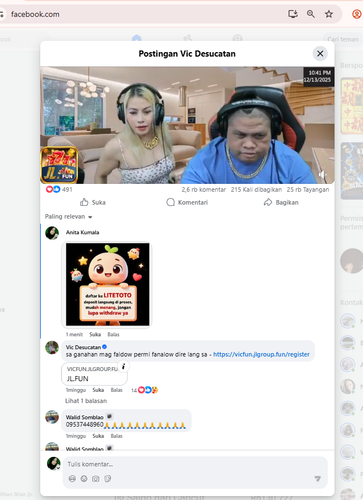Open Walid Somblao's name on phone-number comment
363x500 pixels.
pyautogui.click(x=85, y=417)
